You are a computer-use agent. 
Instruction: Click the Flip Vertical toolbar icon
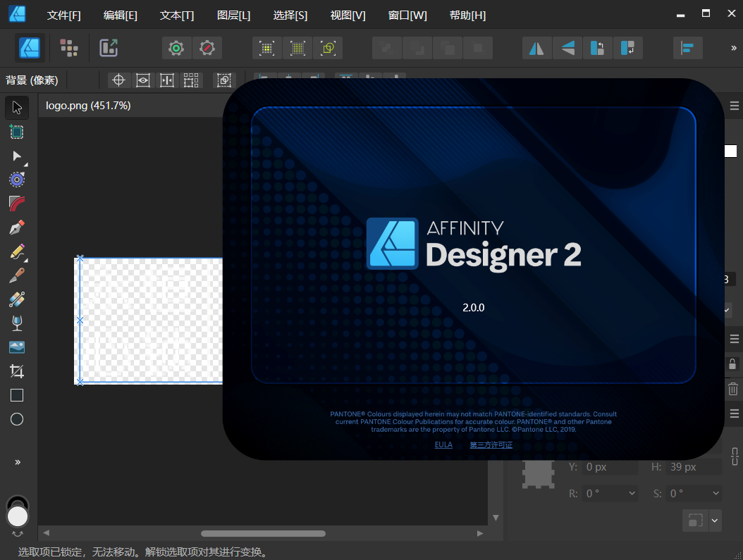click(x=567, y=48)
